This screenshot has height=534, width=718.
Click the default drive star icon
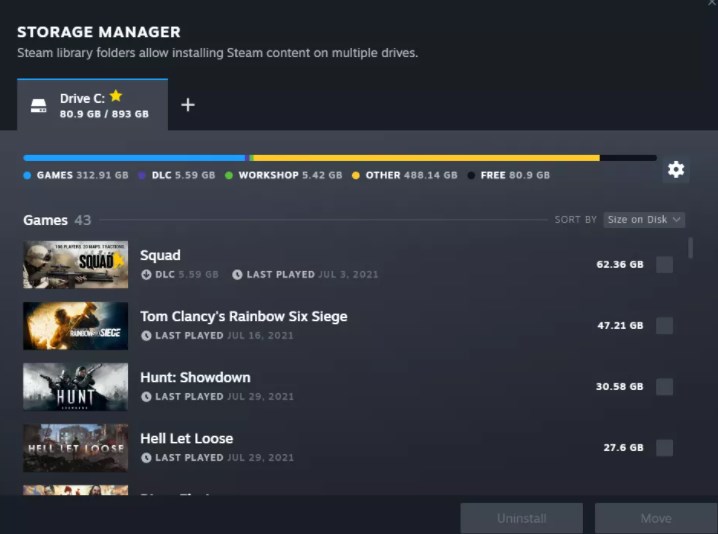[116, 96]
